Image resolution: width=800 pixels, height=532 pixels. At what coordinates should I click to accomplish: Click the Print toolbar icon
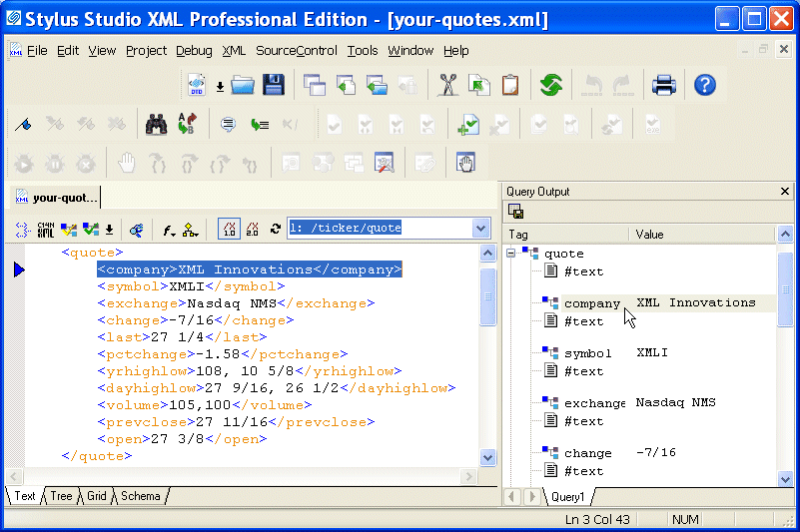(x=664, y=85)
